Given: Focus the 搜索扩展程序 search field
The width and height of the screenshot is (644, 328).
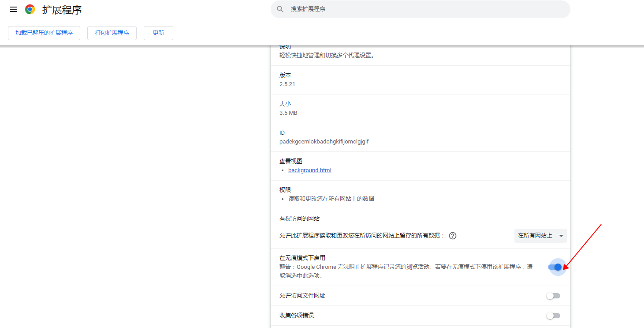Looking at the screenshot, I should pos(421,9).
